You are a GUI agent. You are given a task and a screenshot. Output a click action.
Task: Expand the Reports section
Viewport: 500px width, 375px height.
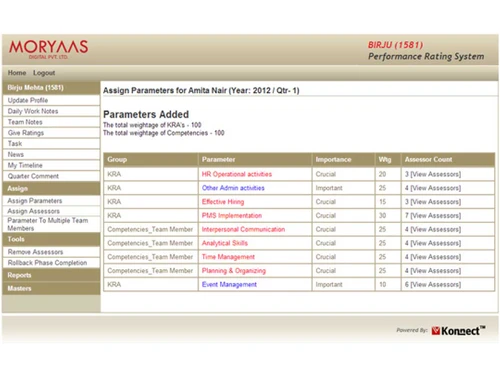[x=51, y=275]
